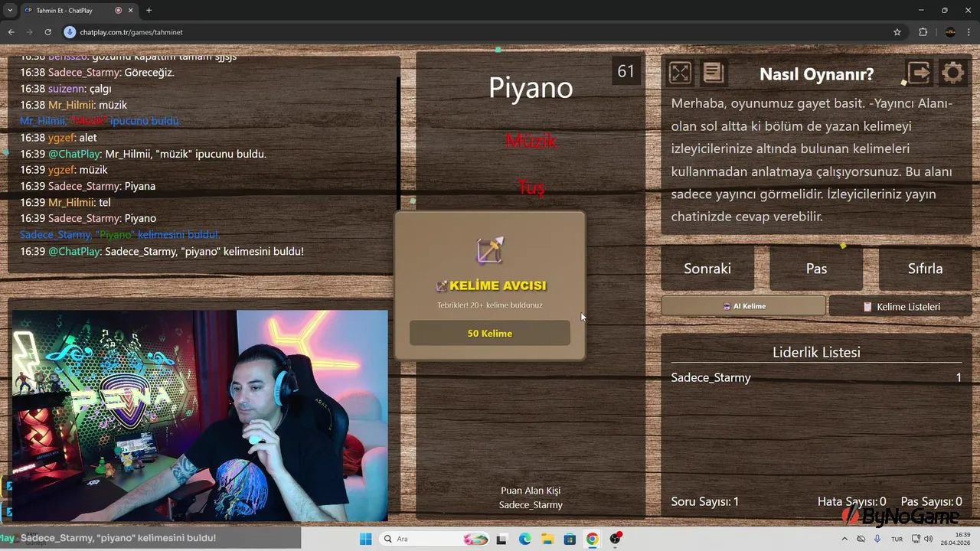Toggle the fullscreen expand icon
980x551 pixels.
[680, 73]
